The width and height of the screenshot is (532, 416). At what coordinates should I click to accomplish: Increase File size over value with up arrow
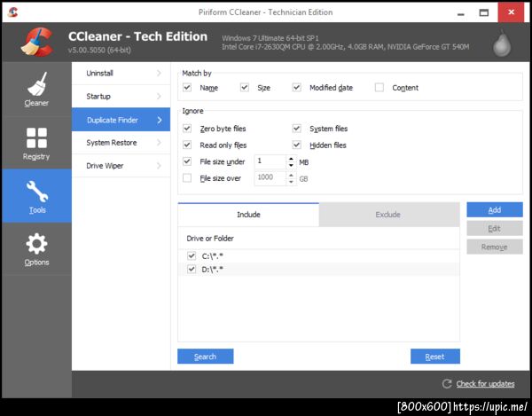(x=291, y=175)
